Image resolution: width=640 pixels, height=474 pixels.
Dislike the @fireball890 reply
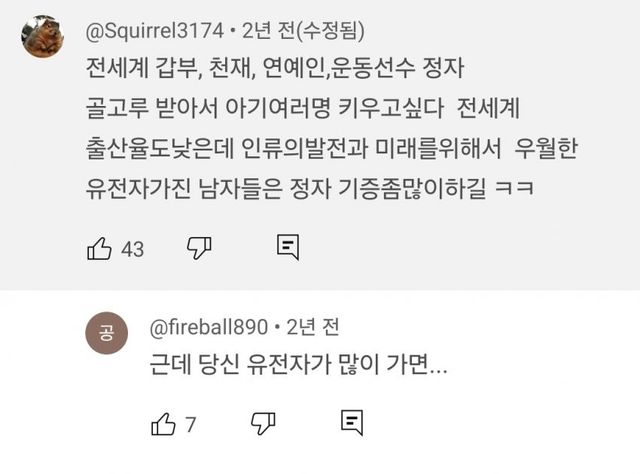(263, 423)
